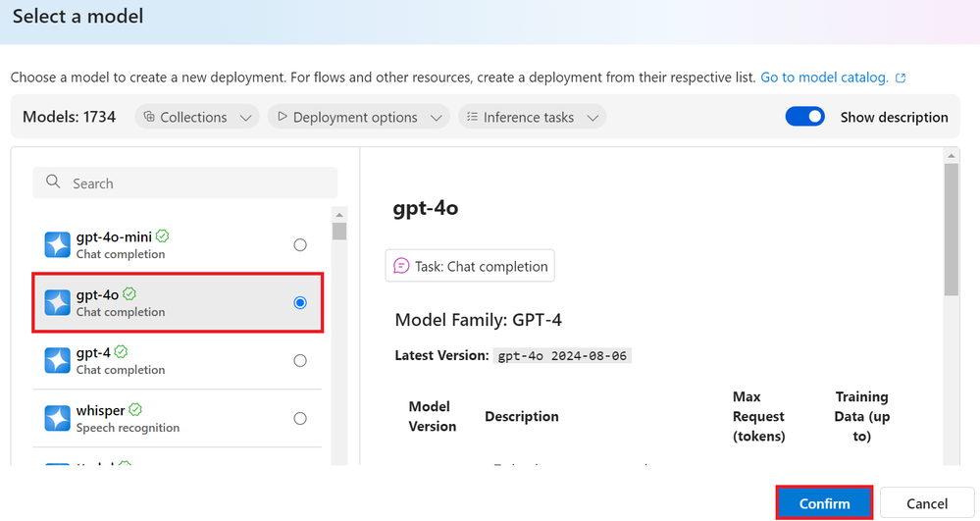Screen dimensions: 980x521
Task: Open the Go to model catalog link
Action: (x=824, y=78)
